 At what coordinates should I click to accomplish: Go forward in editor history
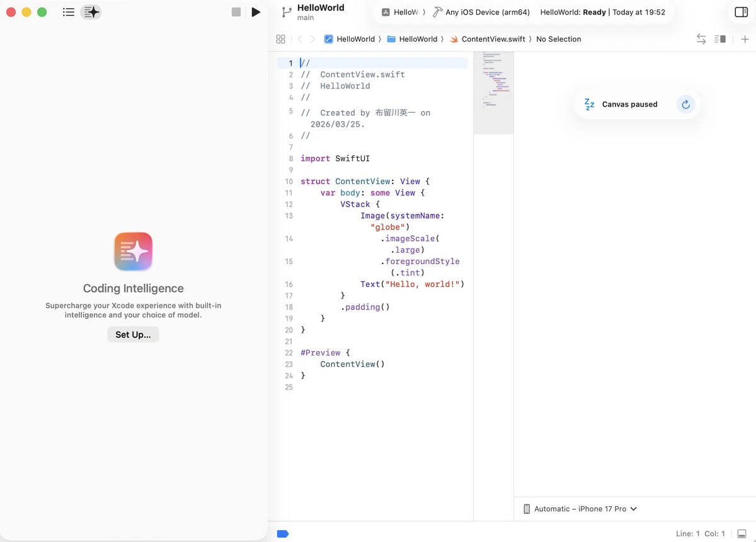coord(312,39)
